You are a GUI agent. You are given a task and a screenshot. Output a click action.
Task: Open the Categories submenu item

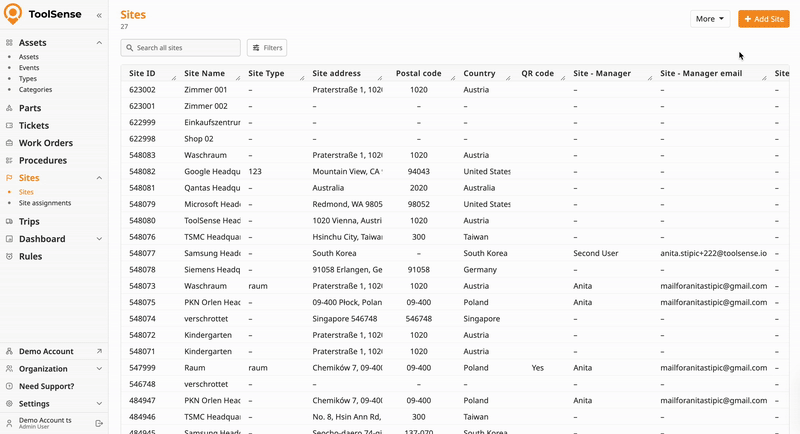tap(35, 90)
